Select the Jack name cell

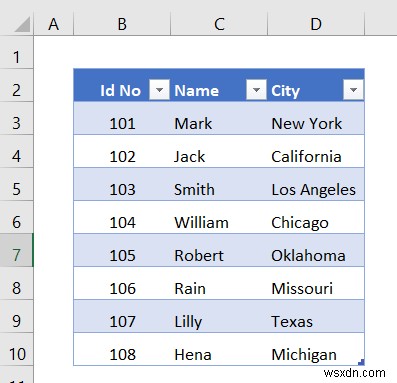tap(219, 151)
